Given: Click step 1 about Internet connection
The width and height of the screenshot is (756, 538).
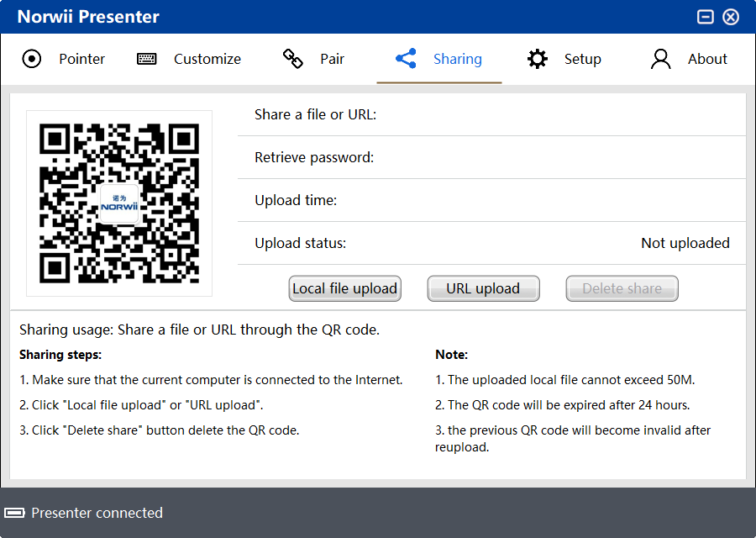Looking at the screenshot, I should coord(211,380).
